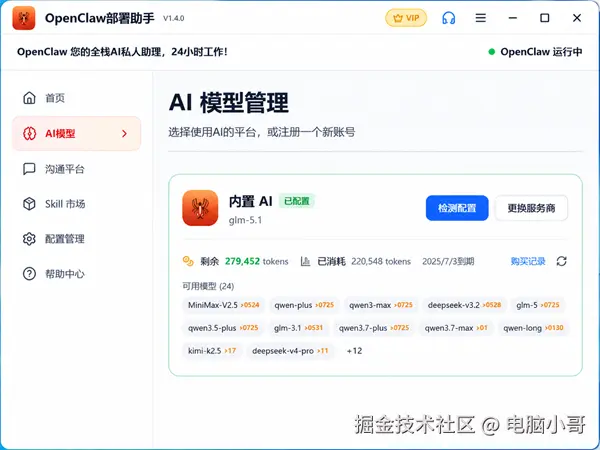Select the glm-5 model chip
Viewport: 600px width, 450px height.
538,305
